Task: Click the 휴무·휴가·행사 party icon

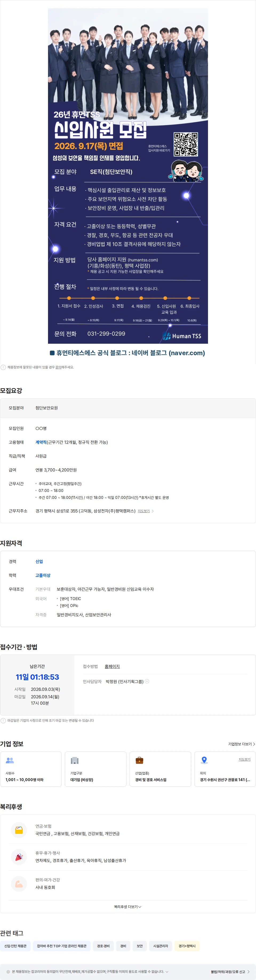Action: (x=19, y=857)
